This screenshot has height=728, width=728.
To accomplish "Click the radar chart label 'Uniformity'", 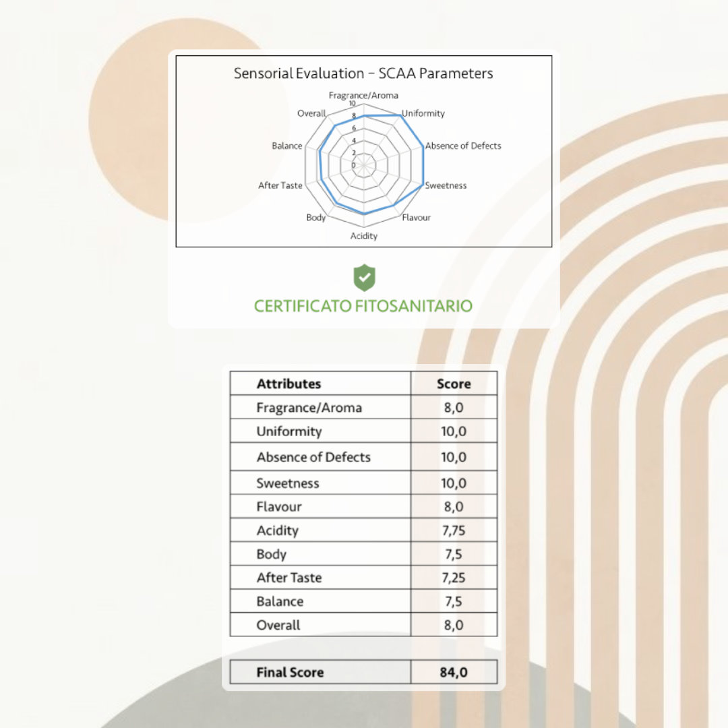I will (423, 113).
